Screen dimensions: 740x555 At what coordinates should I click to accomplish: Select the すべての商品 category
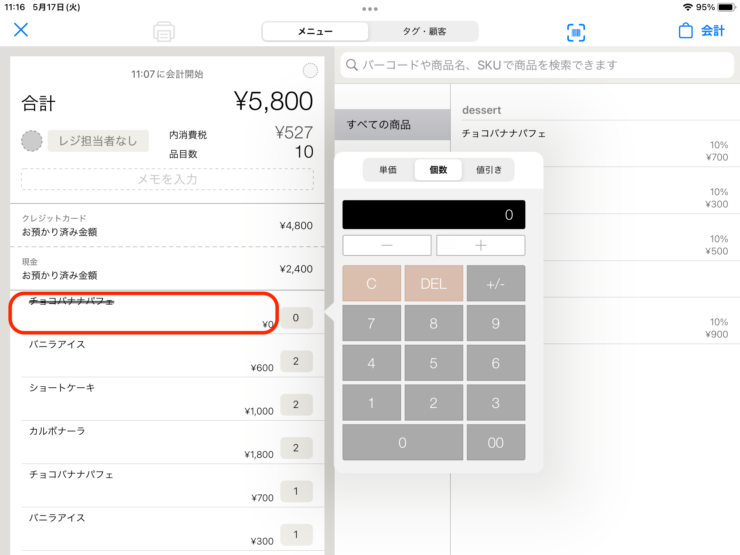393,125
